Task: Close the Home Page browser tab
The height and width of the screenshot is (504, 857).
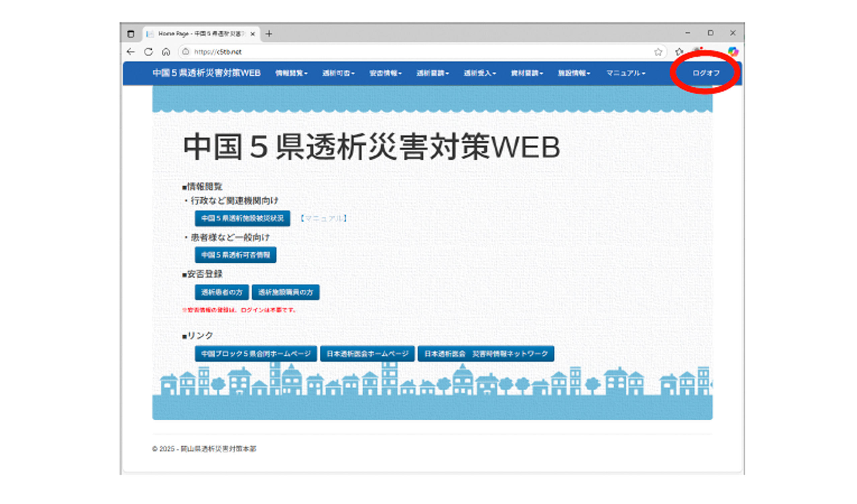Action: 253,34
